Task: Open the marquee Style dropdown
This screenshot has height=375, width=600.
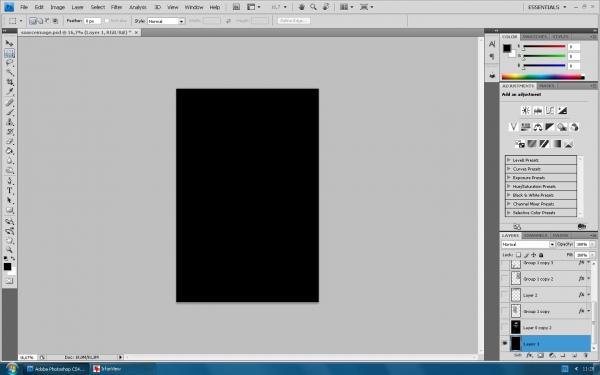Action: pyautogui.click(x=166, y=21)
